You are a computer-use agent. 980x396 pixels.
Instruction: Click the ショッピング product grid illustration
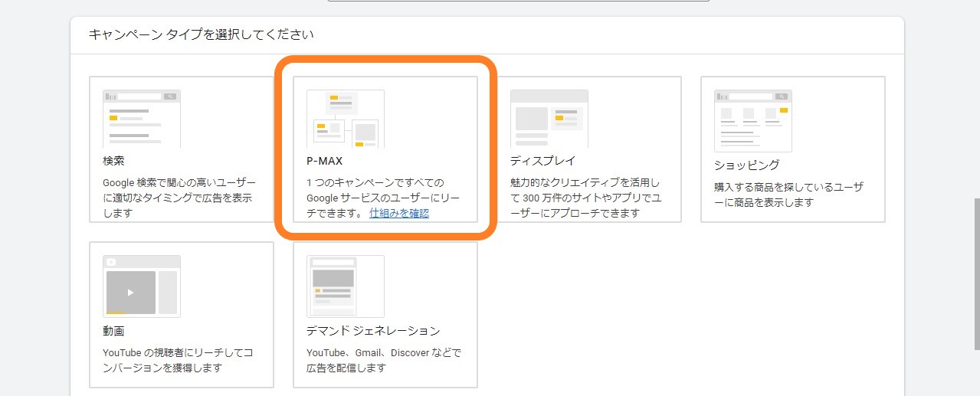[x=753, y=121]
